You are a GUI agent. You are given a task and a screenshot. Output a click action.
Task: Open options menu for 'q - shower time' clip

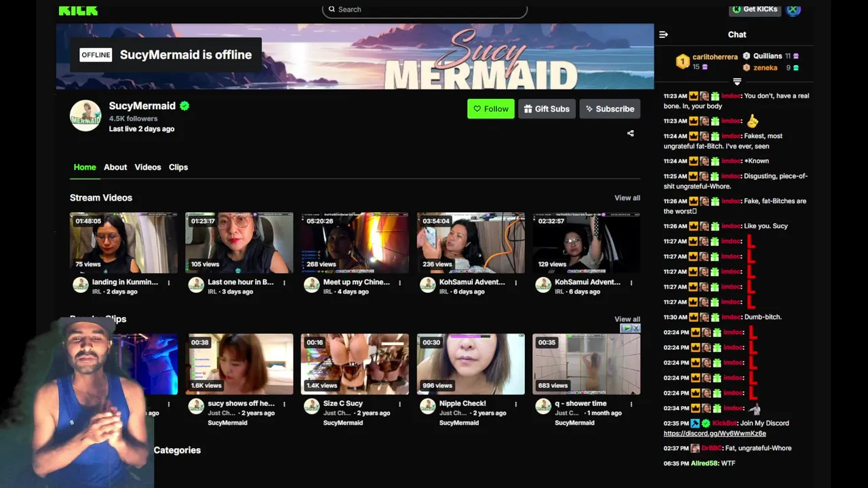tap(631, 404)
